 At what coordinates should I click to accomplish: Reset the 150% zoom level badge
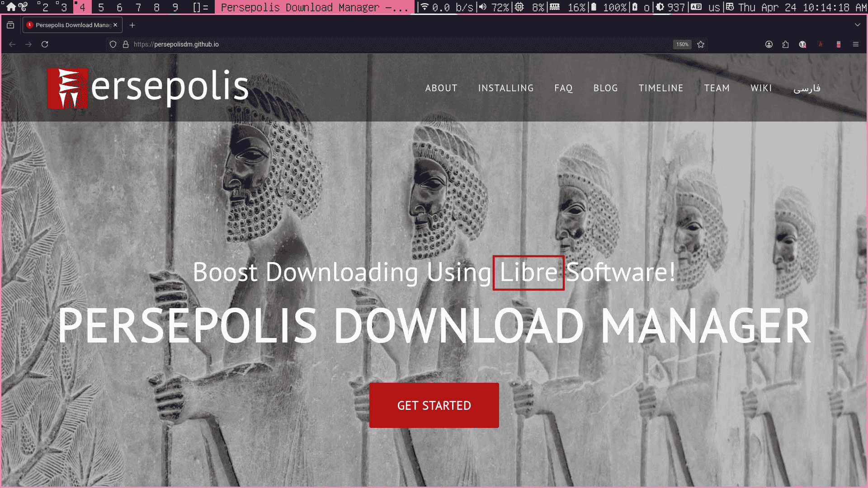tap(682, 44)
